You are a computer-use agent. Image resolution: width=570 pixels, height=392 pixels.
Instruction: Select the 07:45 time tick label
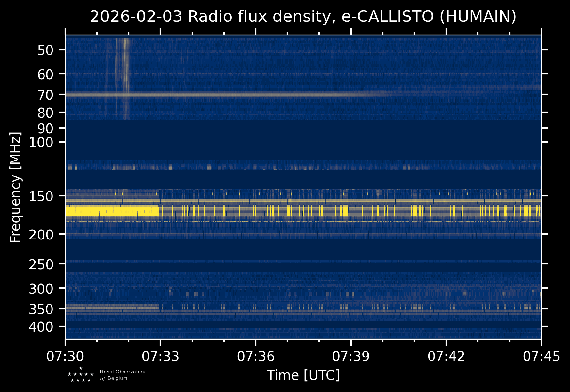541,356
